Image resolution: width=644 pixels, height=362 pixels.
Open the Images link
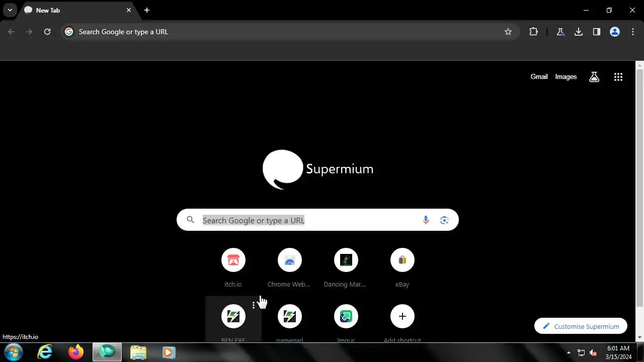click(x=566, y=76)
